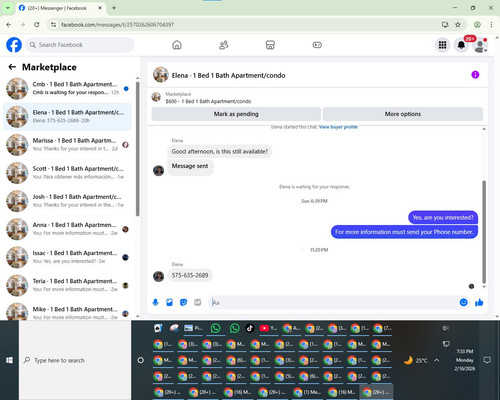Click the Aa message input field
The height and width of the screenshot is (400, 500).
click(333, 302)
